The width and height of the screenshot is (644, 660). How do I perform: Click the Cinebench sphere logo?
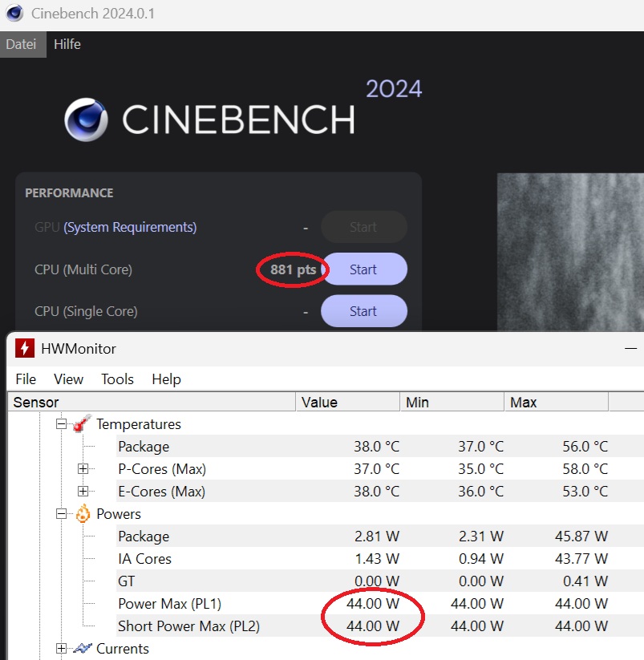click(x=87, y=119)
